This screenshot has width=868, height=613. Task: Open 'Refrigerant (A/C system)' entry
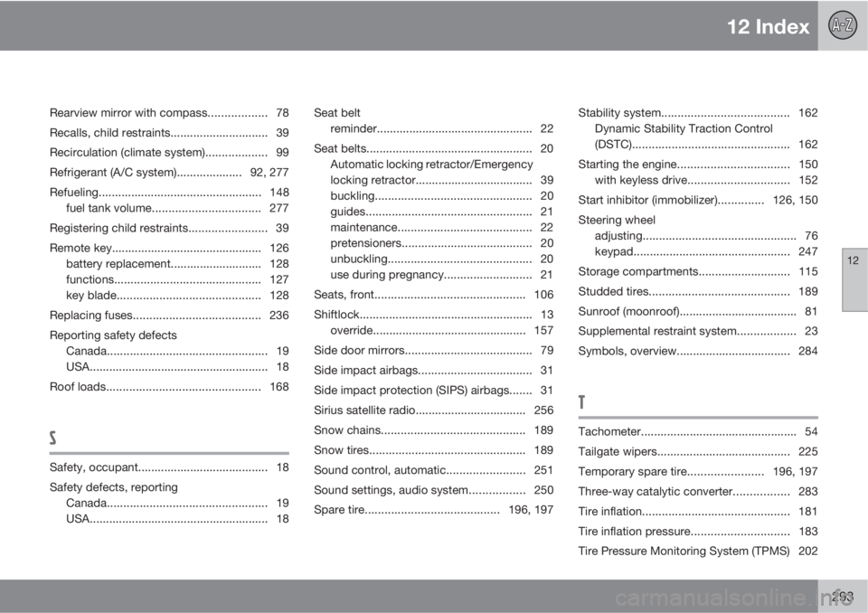[x=169, y=173]
